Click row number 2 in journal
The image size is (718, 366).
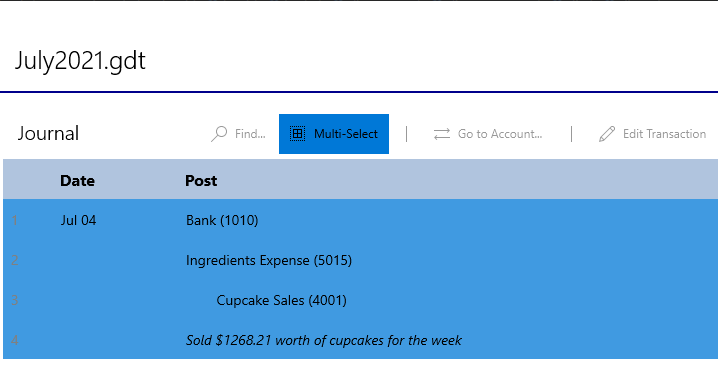pyautogui.click(x=15, y=260)
